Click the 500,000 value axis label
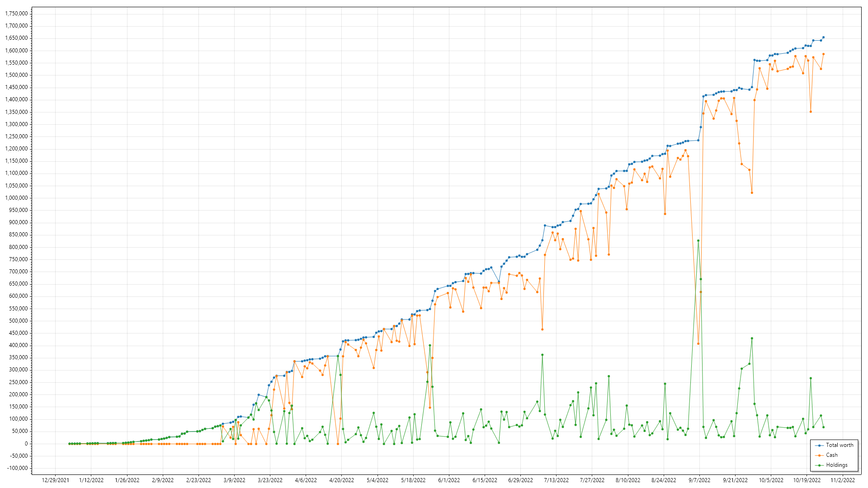 [19, 321]
